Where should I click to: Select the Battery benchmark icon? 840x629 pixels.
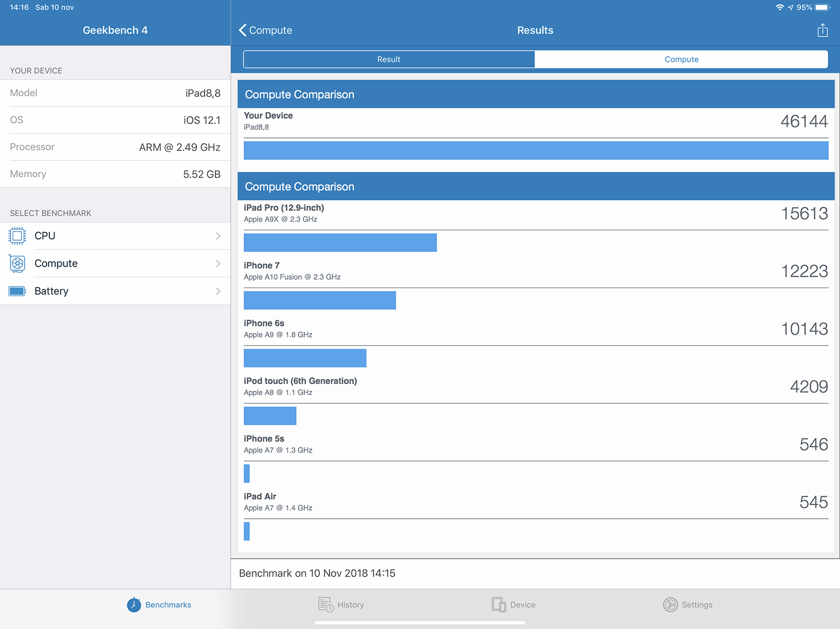[x=17, y=291]
